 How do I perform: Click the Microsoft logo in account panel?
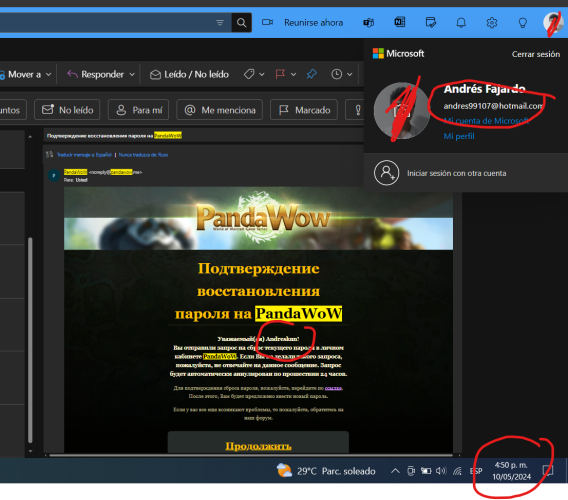pos(398,54)
